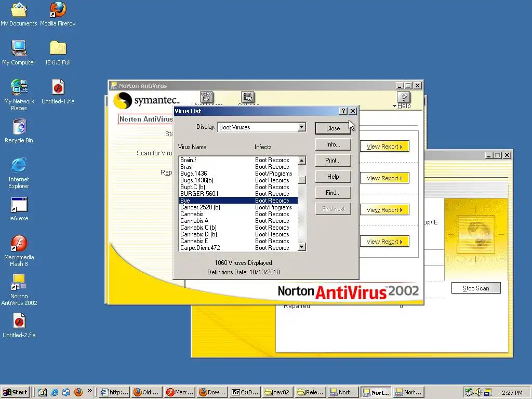Click the Start button
Screen dimensions: 532x399
point(15,392)
